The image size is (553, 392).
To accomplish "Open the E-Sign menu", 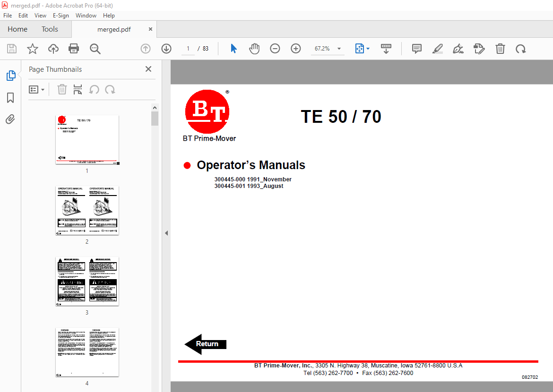I will [x=60, y=16].
